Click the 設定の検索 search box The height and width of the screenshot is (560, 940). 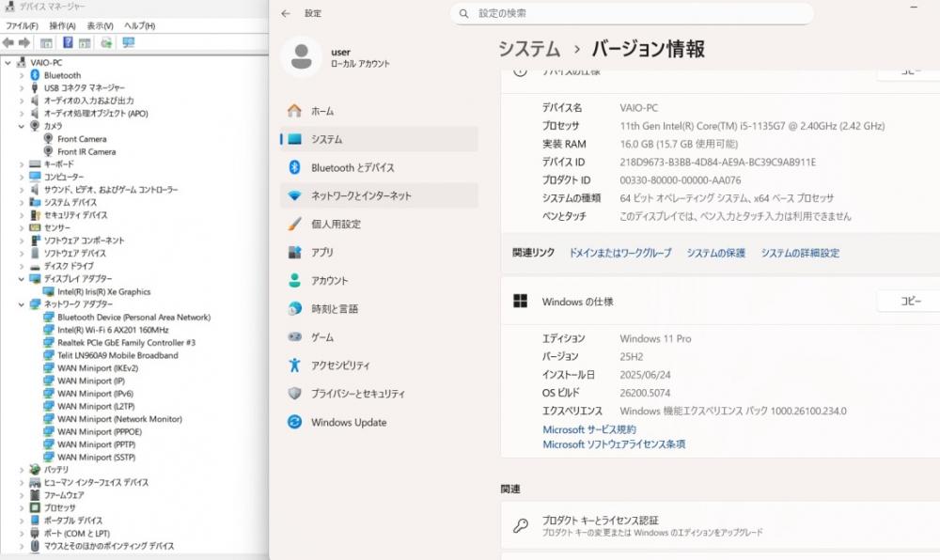point(632,13)
